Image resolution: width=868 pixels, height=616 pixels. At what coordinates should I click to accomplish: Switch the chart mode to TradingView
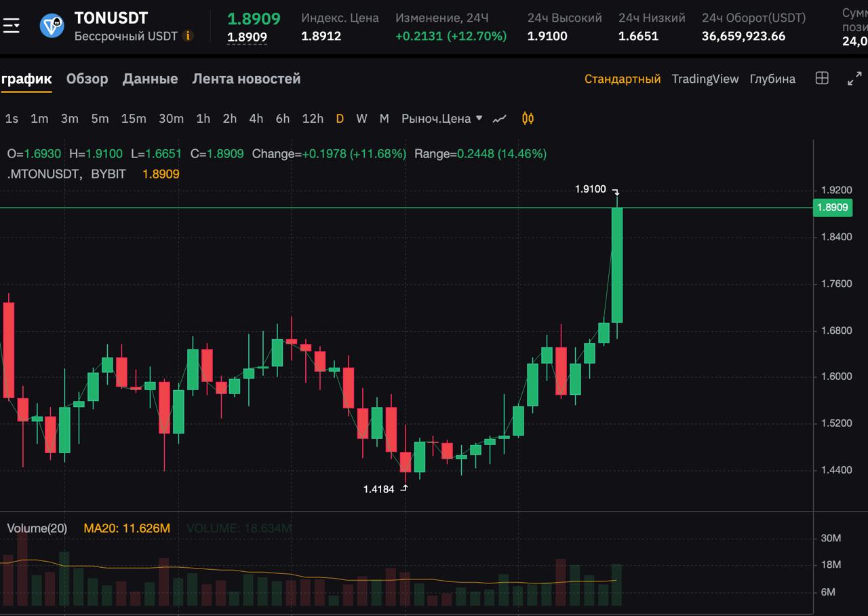click(x=705, y=79)
